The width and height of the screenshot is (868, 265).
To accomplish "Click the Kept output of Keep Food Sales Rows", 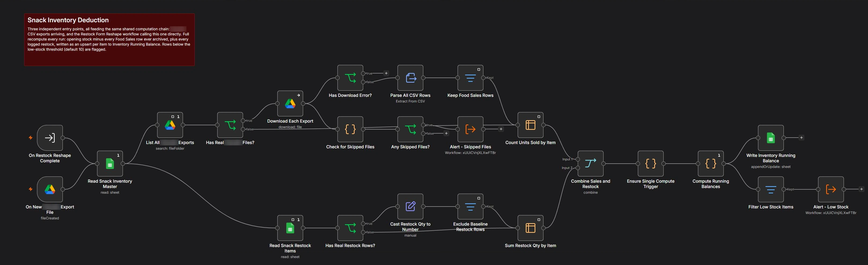I will click(484, 78).
